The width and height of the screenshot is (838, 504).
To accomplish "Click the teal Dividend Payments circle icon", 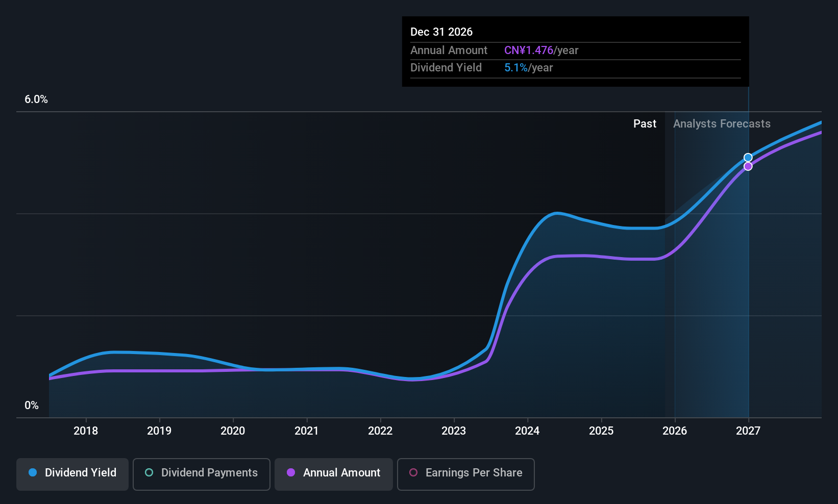I will pos(149,473).
